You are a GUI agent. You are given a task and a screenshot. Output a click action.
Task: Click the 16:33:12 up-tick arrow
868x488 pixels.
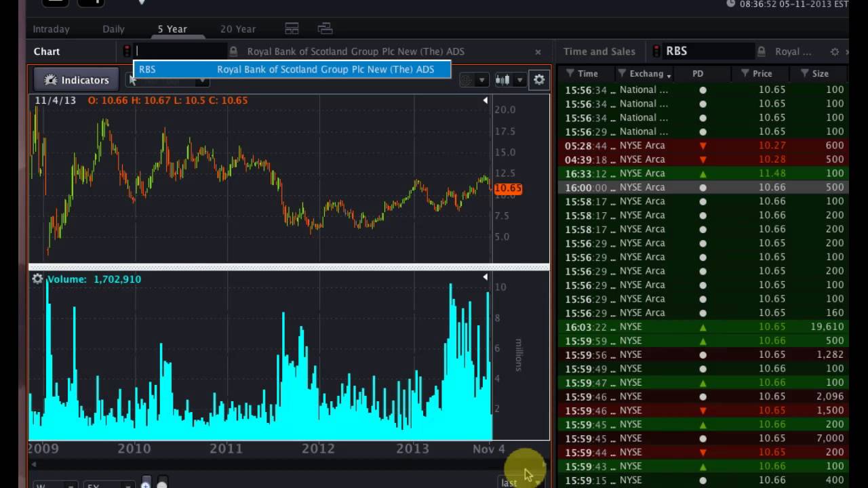pos(703,174)
